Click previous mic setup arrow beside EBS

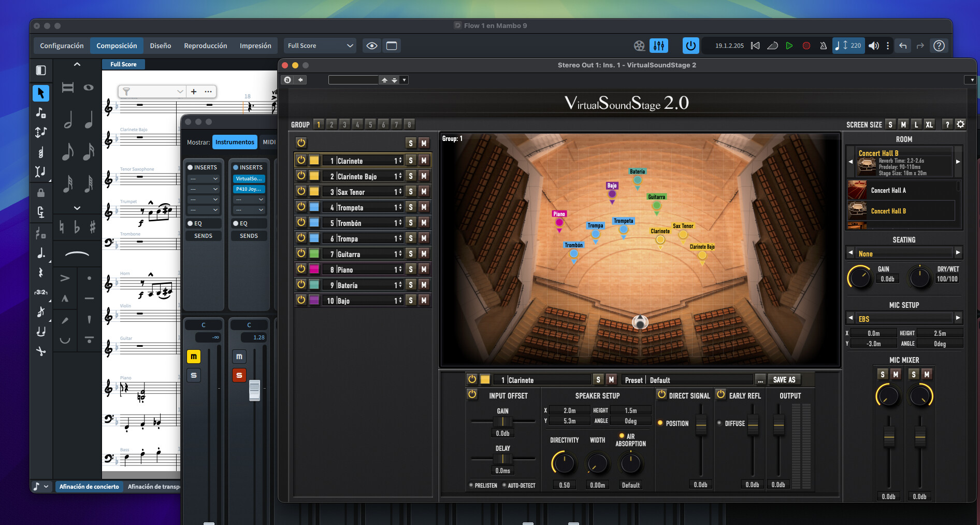(x=851, y=318)
